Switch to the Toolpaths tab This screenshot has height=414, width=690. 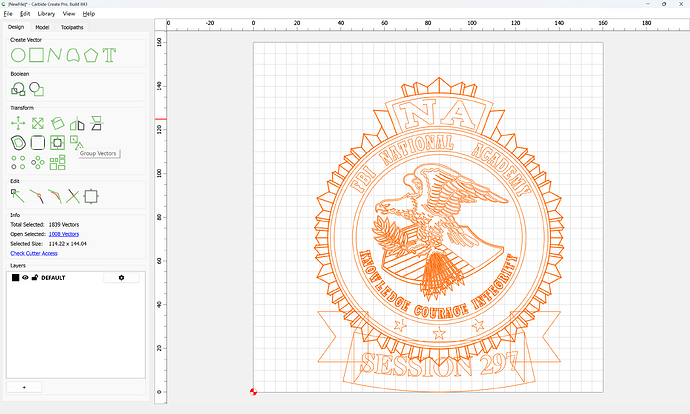[x=72, y=27]
